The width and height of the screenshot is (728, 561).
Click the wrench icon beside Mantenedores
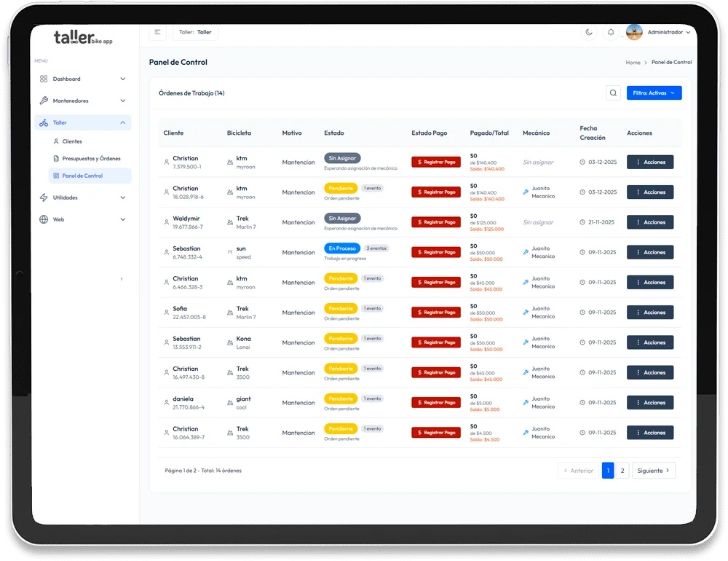[44, 101]
